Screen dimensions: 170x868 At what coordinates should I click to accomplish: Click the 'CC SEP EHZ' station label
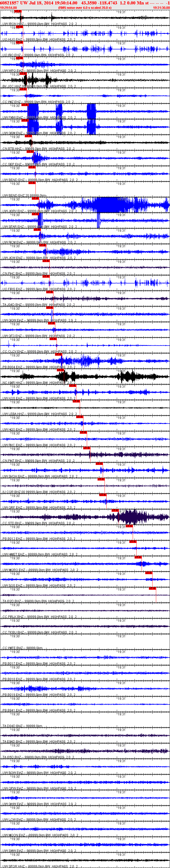point(12,164)
